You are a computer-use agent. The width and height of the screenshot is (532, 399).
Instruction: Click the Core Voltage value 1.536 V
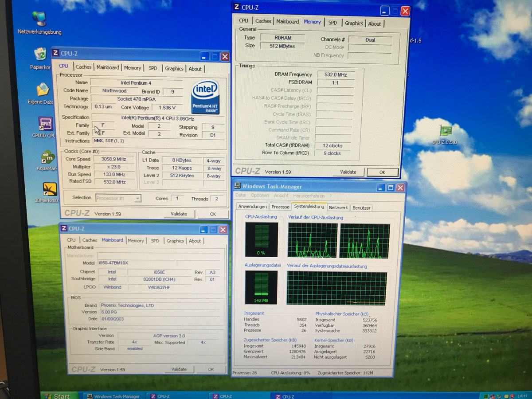[x=167, y=107]
